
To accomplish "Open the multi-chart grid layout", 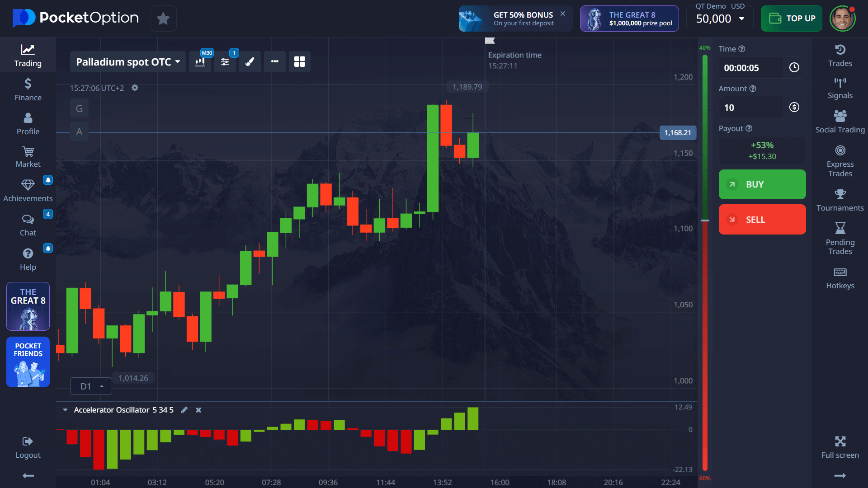I will tap(299, 62).
